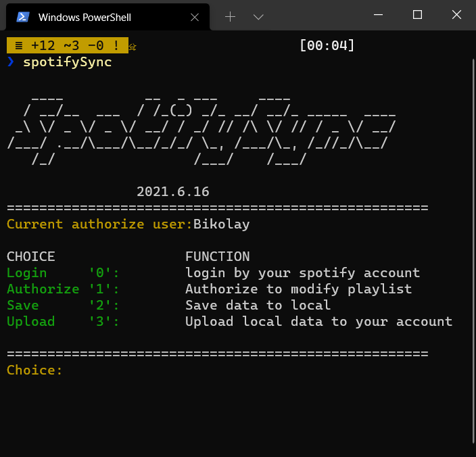Click the spotifySync command text
Image resolution: width=476 pixels, height=457 pixels.
pyautogui.click(x=68, y=62)
